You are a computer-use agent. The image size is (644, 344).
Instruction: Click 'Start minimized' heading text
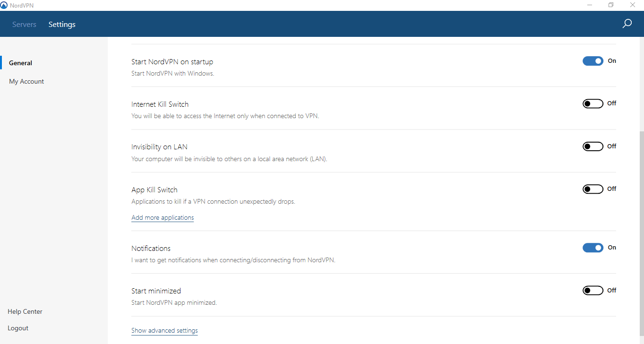pos(156,291)
